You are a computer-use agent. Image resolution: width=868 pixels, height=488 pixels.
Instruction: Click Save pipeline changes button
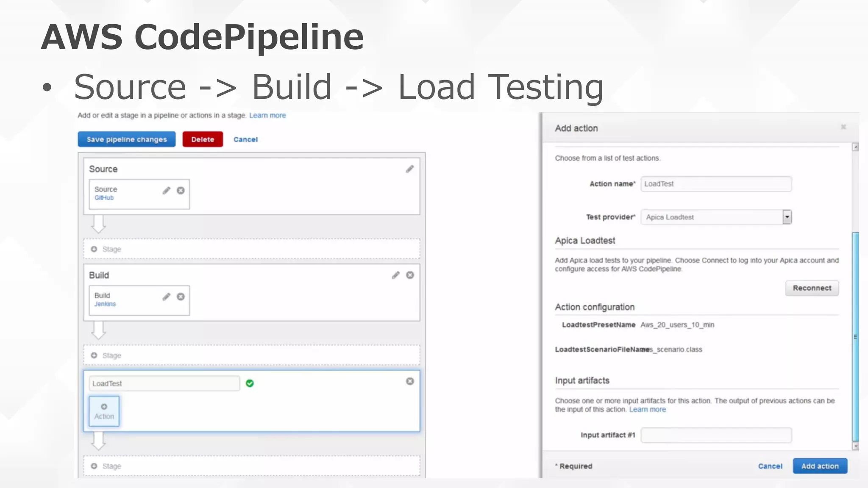coord(126,139)
